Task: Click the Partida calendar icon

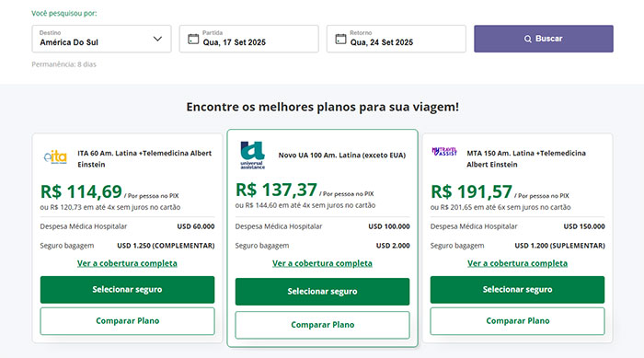Action: coord(193,39)
